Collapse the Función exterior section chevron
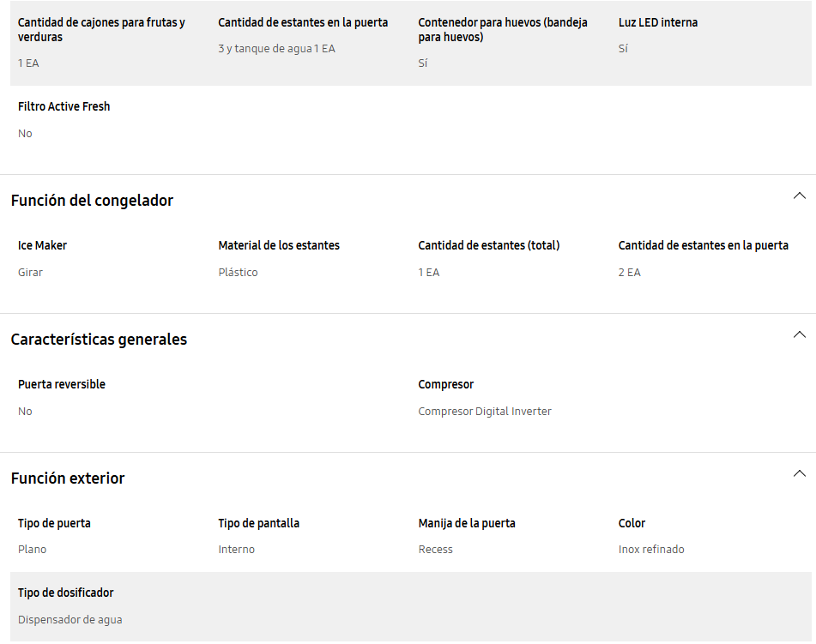 click(800, 474)
